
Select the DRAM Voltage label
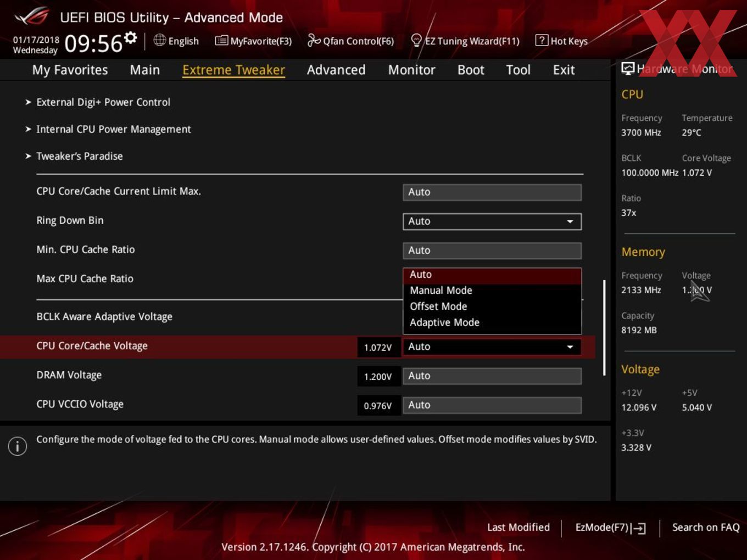pyautogui.click(x=69, y=375)
